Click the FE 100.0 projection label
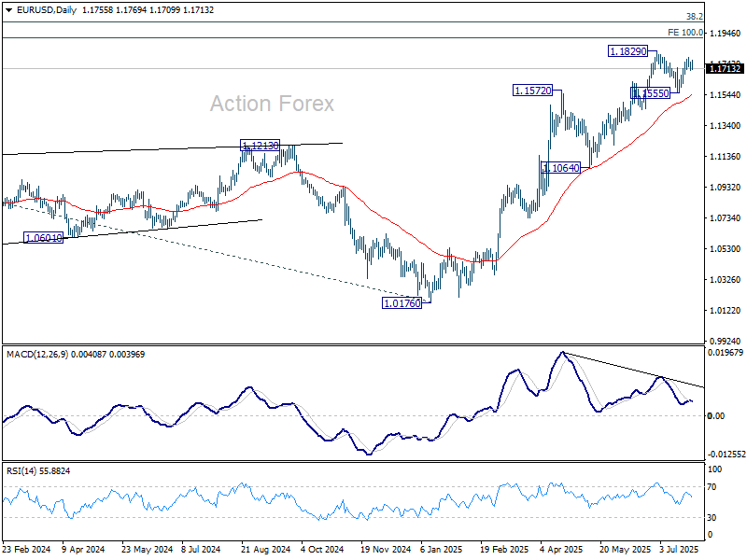The image size is (747, 560). click(x=685, y=32)
